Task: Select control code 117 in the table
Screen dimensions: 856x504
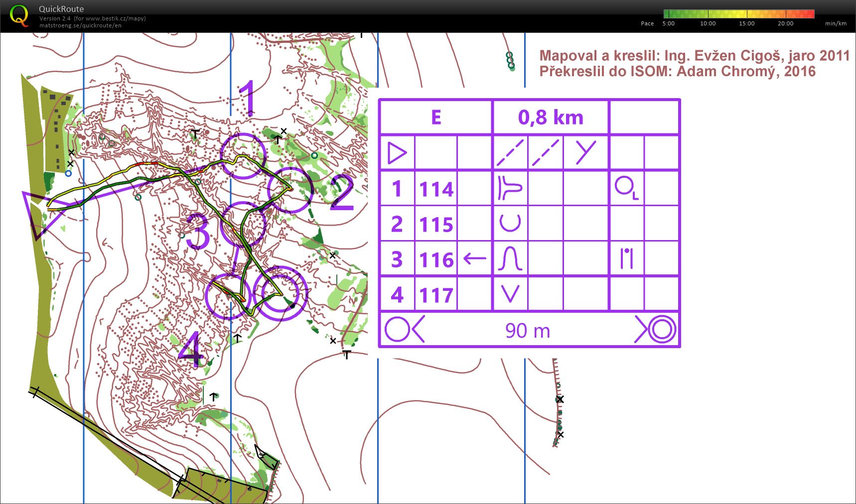Action: tap(436, 295)
